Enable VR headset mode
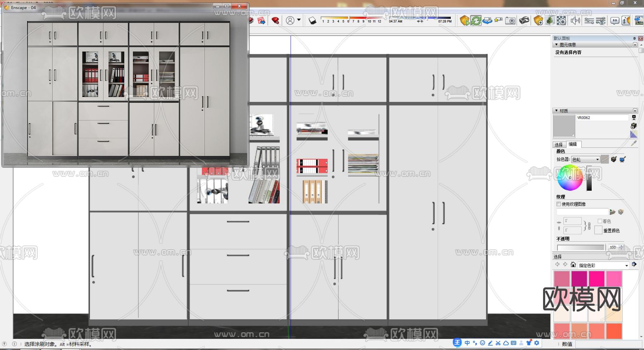 524,21
